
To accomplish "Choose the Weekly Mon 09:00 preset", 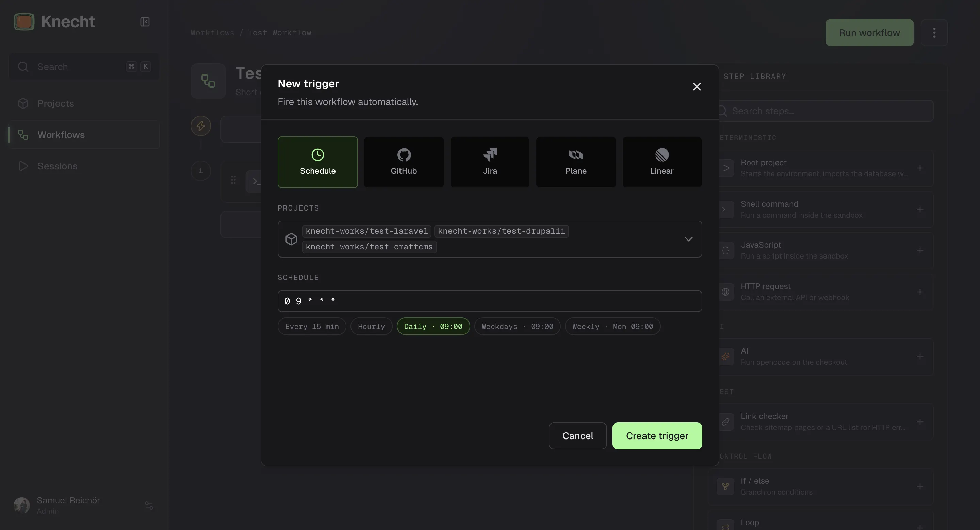I will [612, 326].
